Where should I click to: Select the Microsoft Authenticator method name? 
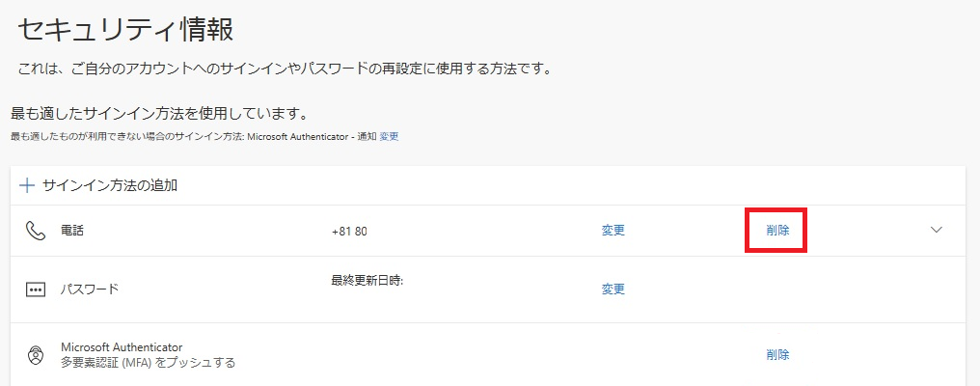tap(122, 347)
